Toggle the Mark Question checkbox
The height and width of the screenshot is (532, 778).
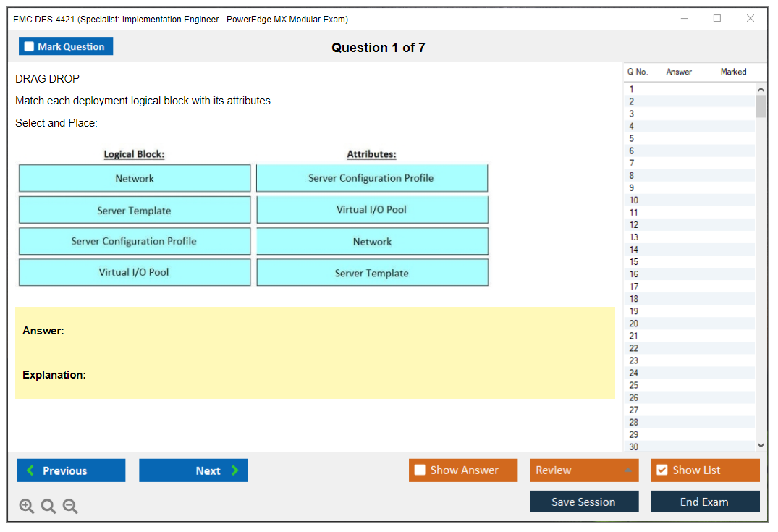click(30, 47)
